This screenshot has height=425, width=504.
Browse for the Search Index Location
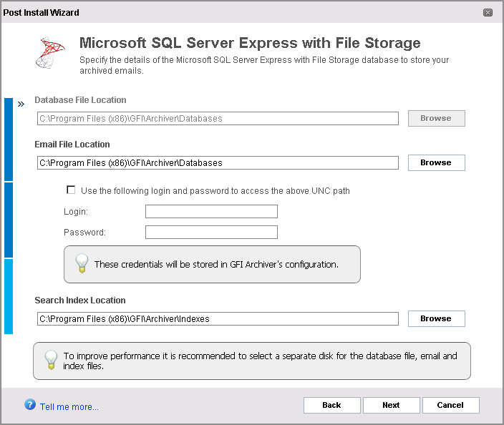point(436,318)
